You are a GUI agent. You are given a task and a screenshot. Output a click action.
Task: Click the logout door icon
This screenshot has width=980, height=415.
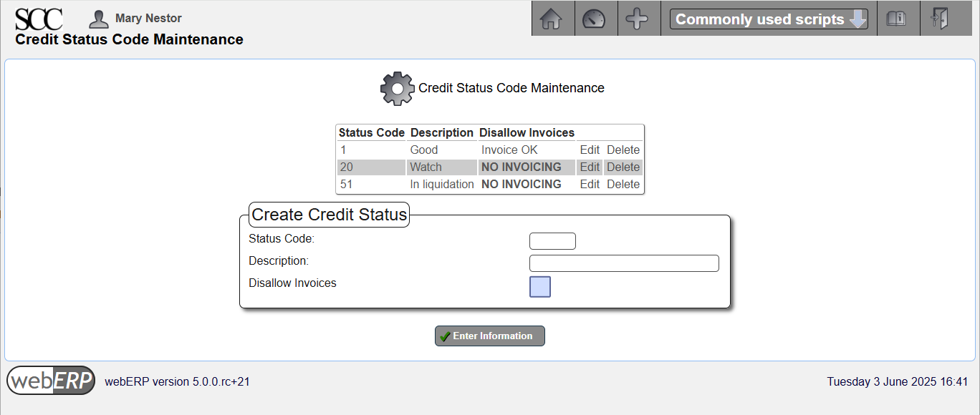coord(939,19)
